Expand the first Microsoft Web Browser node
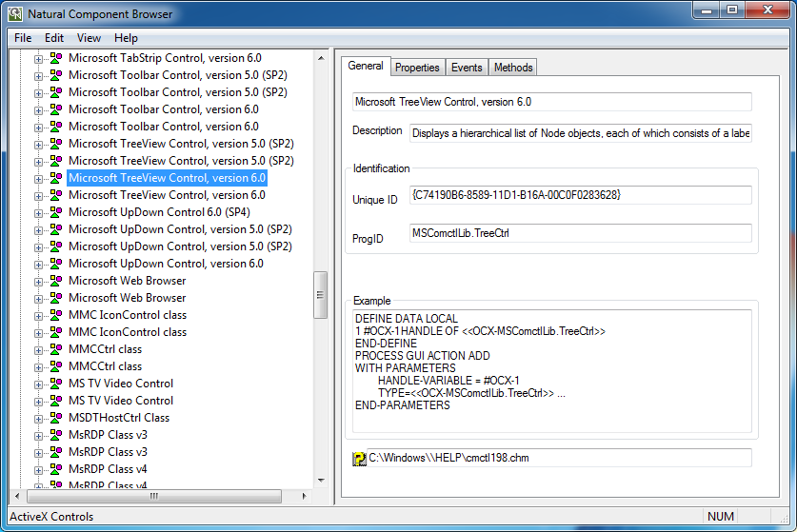The image size is (797, 532). (39, 281)
